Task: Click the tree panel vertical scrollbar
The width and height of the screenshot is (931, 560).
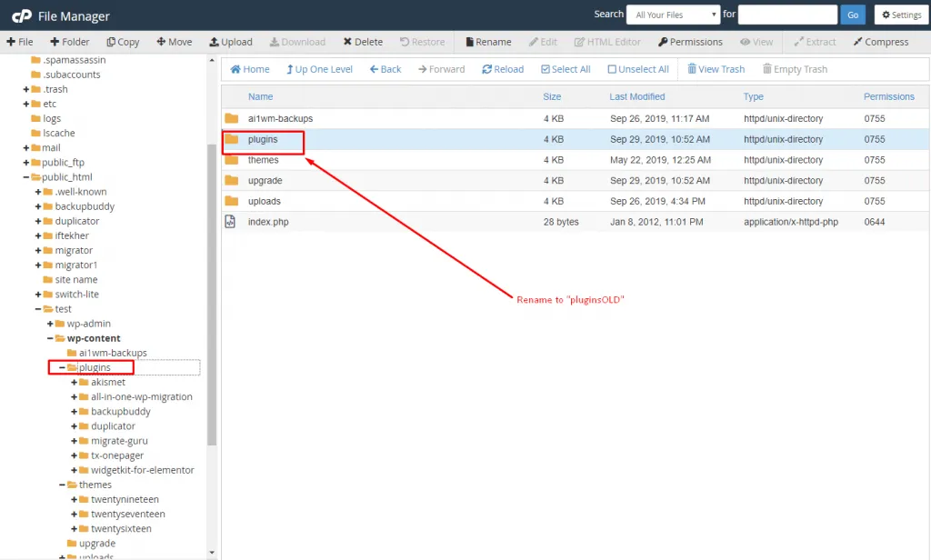Action: click(212, 295)
